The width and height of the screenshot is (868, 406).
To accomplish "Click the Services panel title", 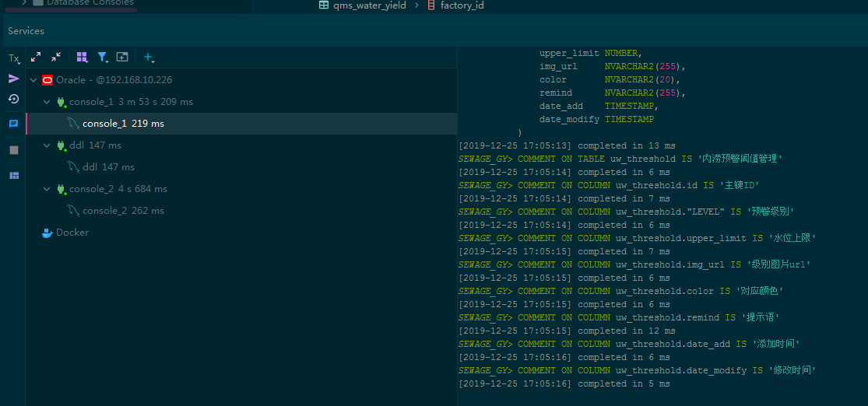I will pyautogui.click(x=26, y=31).
